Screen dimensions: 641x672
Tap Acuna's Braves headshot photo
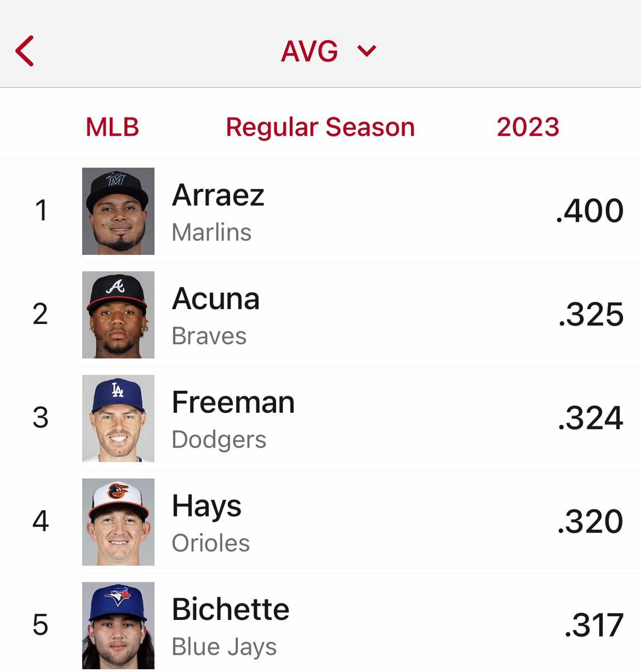click(118, 315)
